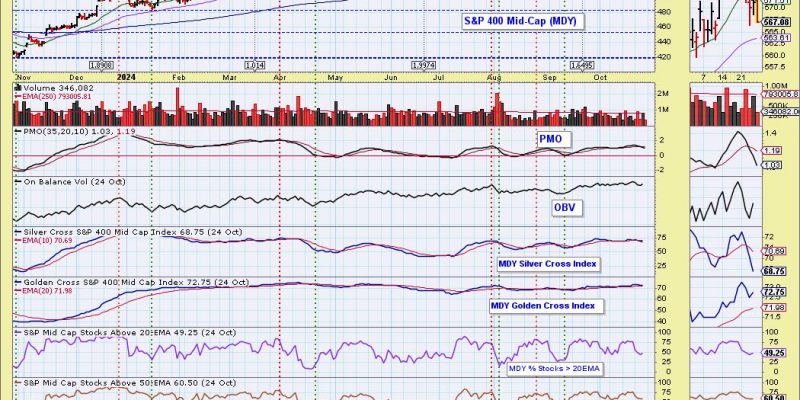Image resolution: width=800 pixels, height=400 pixels.
Task: Click the Jul label on date axis
Action: pyautogui.click(x=438, y=78)
